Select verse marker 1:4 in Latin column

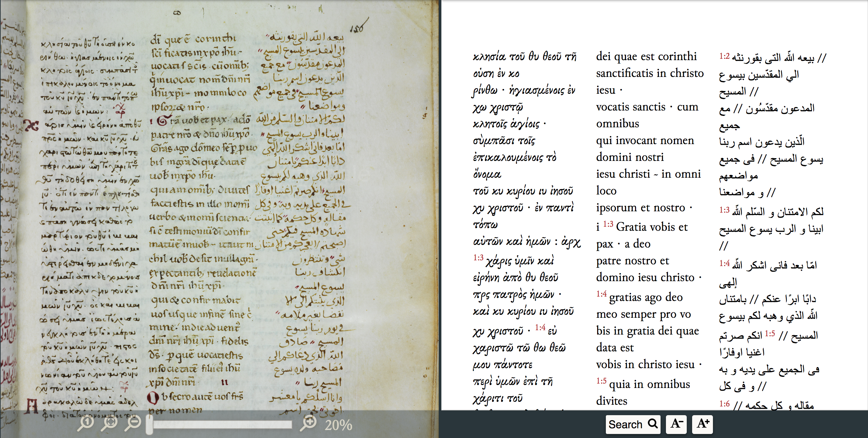(601, 294)
